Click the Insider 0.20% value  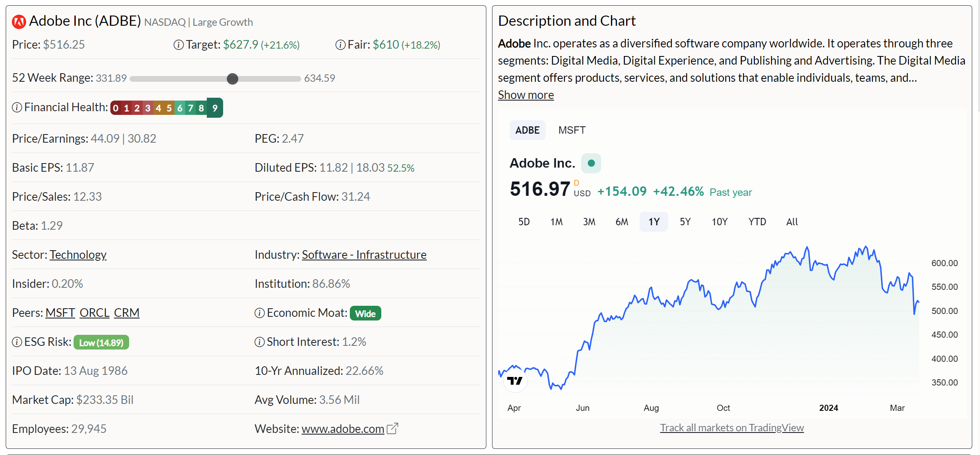(67, 284)
